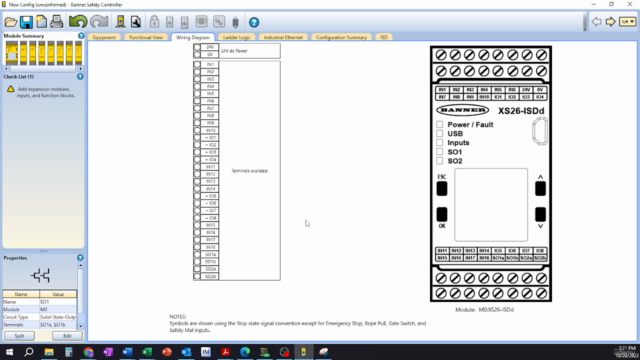Click the greyed redo arrow icon

(99, 22)
